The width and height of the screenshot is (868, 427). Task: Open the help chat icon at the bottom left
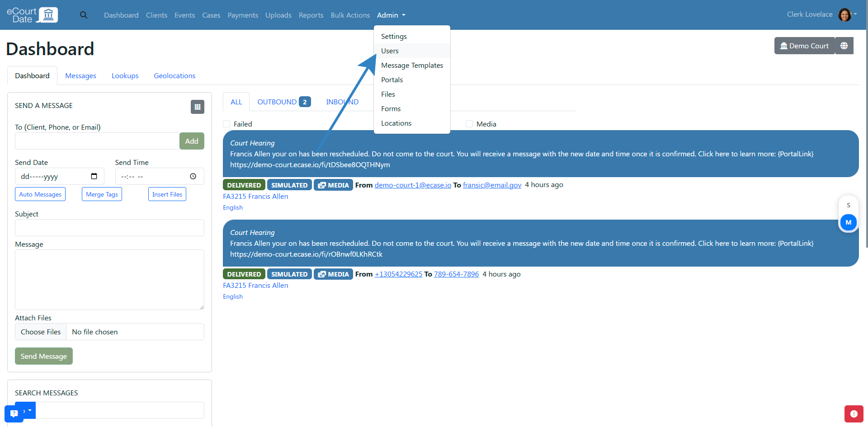click(14, 413)
